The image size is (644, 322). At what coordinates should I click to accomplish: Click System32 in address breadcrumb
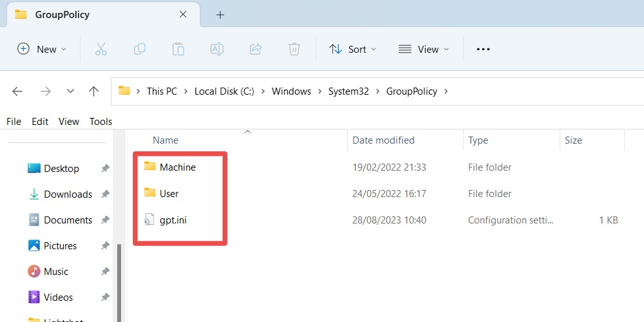coord(348,91)
